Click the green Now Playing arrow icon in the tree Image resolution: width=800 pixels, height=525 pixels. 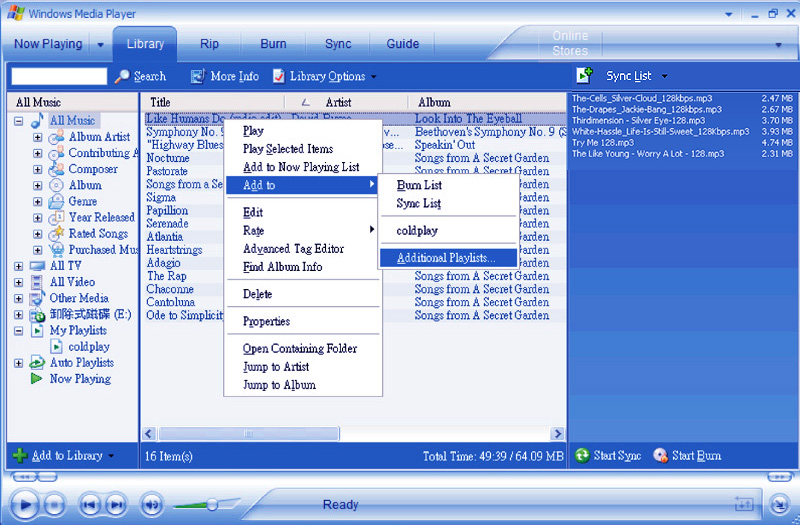click(x=36, y=379)
